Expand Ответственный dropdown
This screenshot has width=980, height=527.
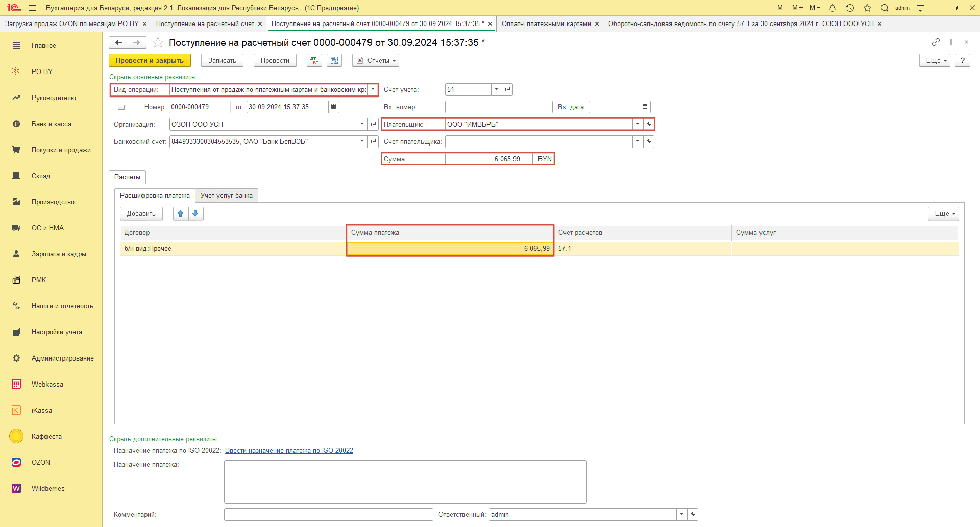681,514
